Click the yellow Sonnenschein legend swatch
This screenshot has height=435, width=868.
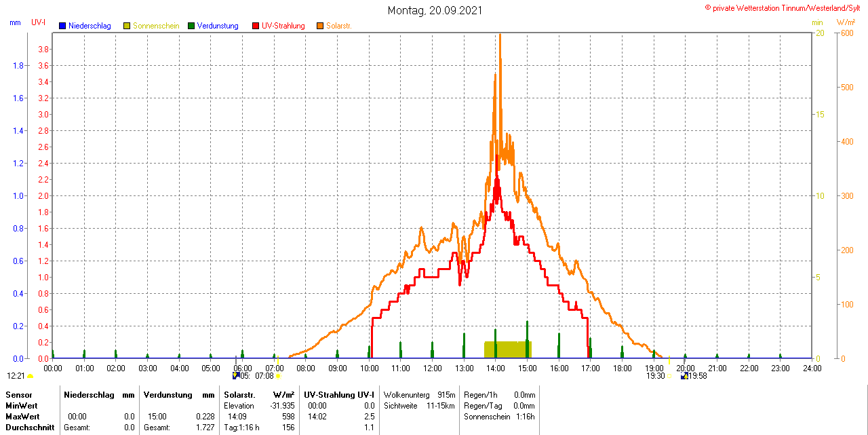127,26
